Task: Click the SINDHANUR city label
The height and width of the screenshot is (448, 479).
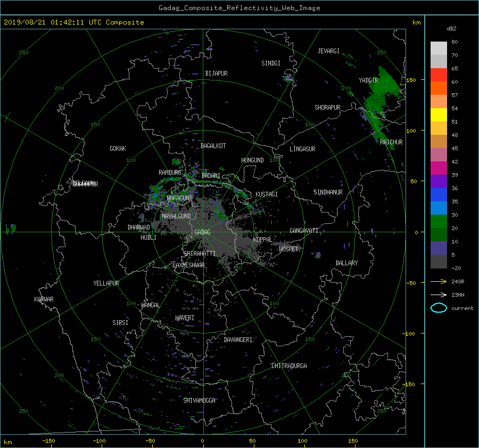Action: click(x=328, y=192)
